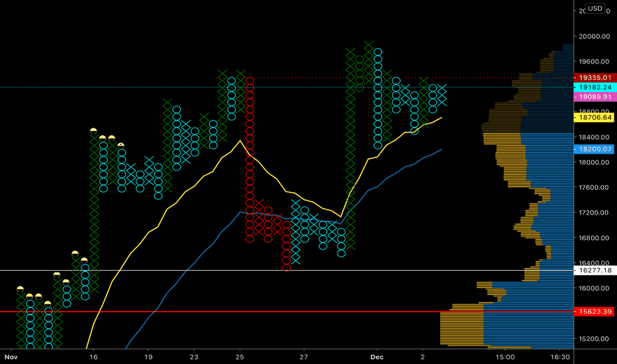
Task: Click the USD currency button
Action: (x=594, y=8)
